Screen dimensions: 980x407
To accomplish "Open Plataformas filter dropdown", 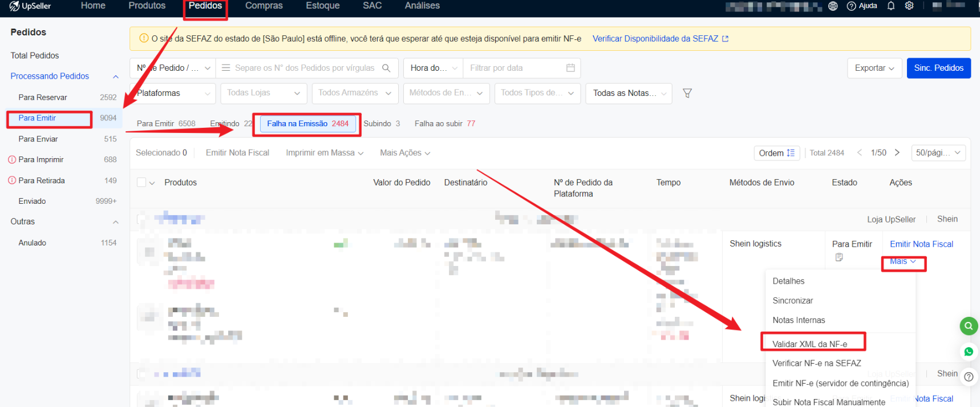I will 172,93.
